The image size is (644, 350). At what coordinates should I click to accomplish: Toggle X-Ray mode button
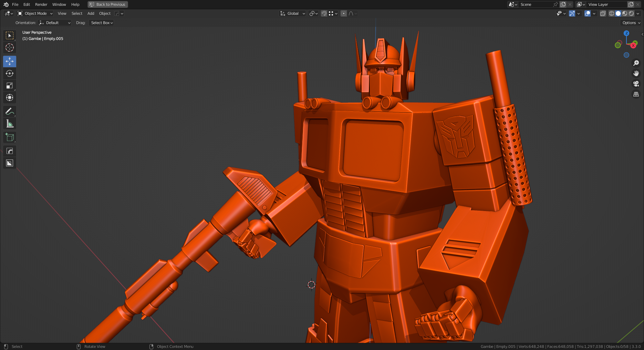click(x=603, y=13)
